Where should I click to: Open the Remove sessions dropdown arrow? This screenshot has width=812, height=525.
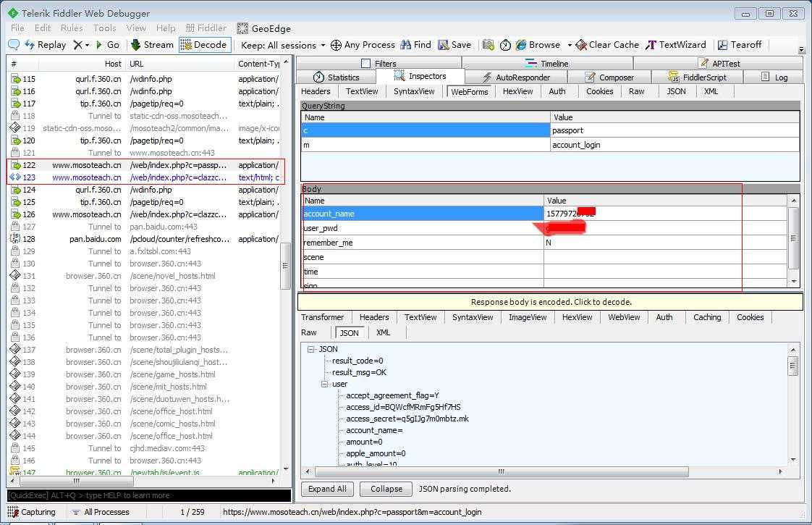(x=87, y=45)
